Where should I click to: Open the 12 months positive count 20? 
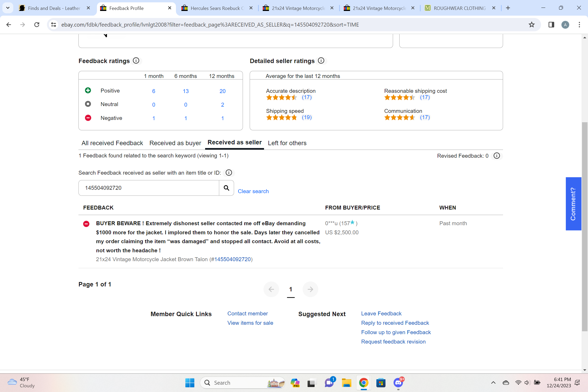(x=222, y=91)
